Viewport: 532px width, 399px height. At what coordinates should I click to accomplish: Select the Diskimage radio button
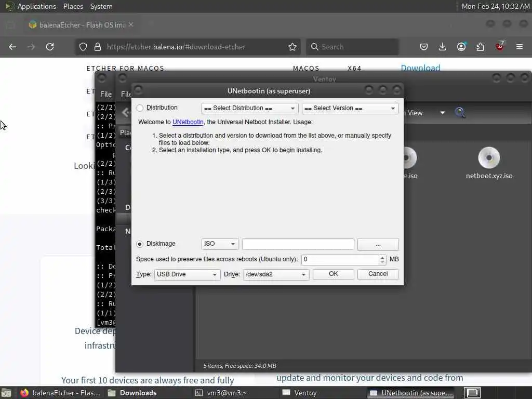139,244
